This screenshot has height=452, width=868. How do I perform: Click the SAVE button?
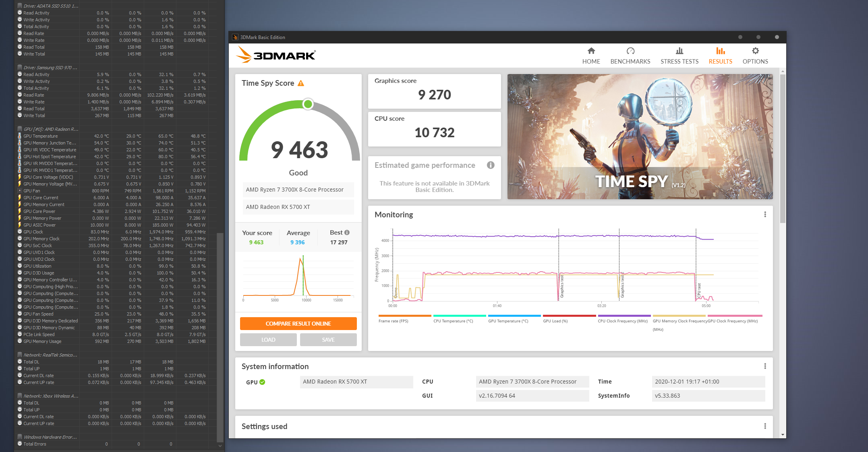click(328, 340)
